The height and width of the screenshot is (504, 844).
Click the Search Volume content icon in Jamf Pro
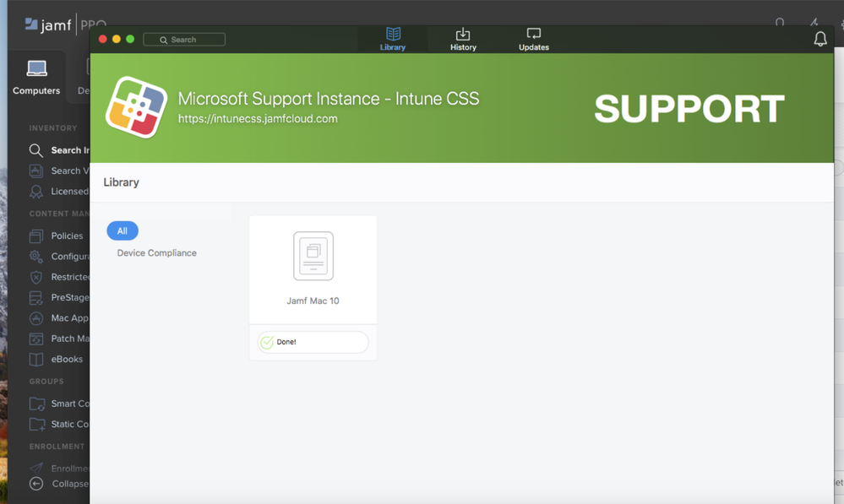36,171
